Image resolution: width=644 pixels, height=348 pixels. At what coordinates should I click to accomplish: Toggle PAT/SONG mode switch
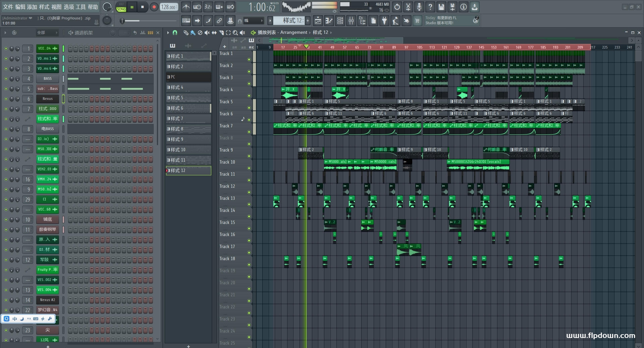(x=121, y=7)
